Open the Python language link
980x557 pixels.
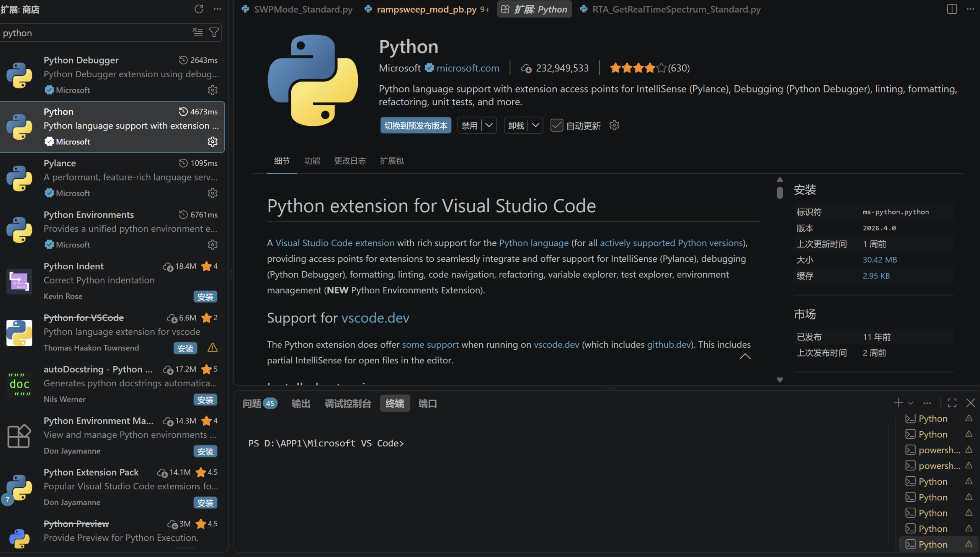click(534, 243)
